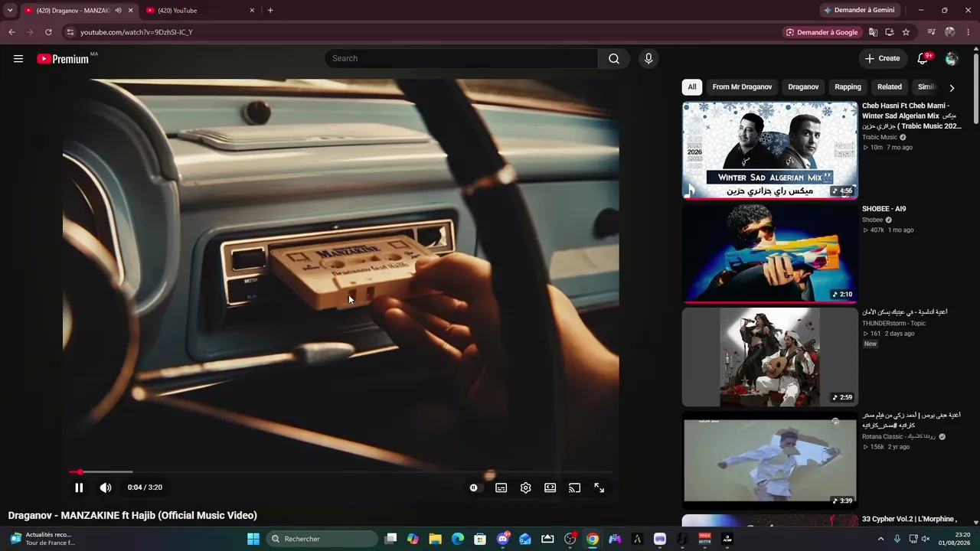Open the Chrome profile avatar
The image size is (980, 551).
click(x=950, y=32)
